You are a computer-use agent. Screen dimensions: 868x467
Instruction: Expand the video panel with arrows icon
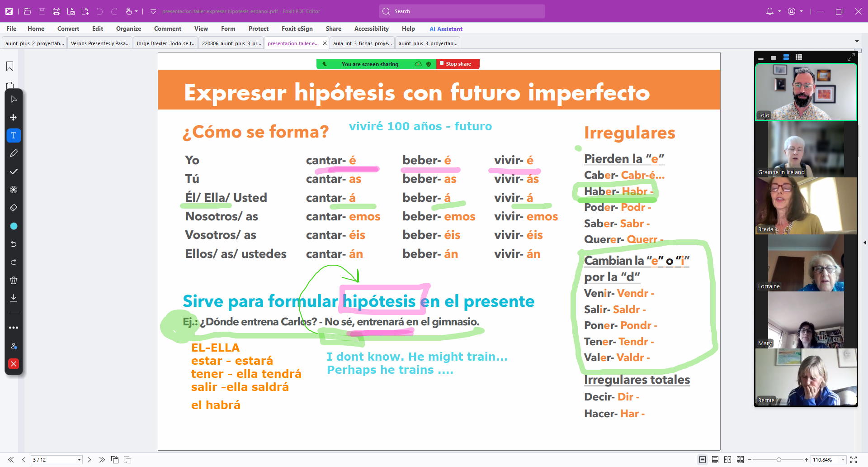pos(851,57)
